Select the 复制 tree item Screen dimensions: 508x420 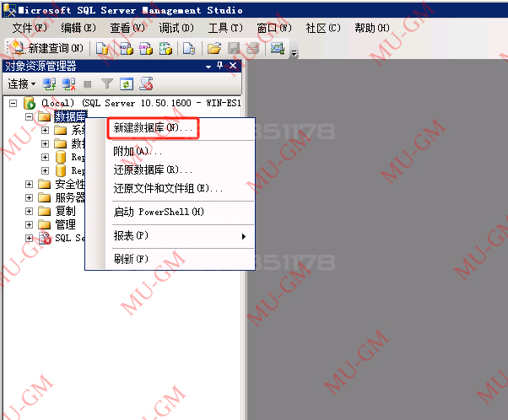(65, 211)
